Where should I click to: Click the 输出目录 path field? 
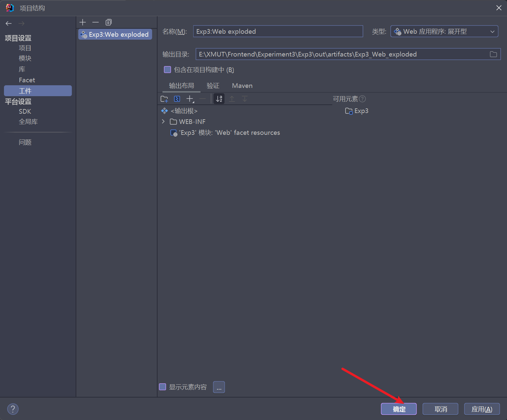point(348,54)
